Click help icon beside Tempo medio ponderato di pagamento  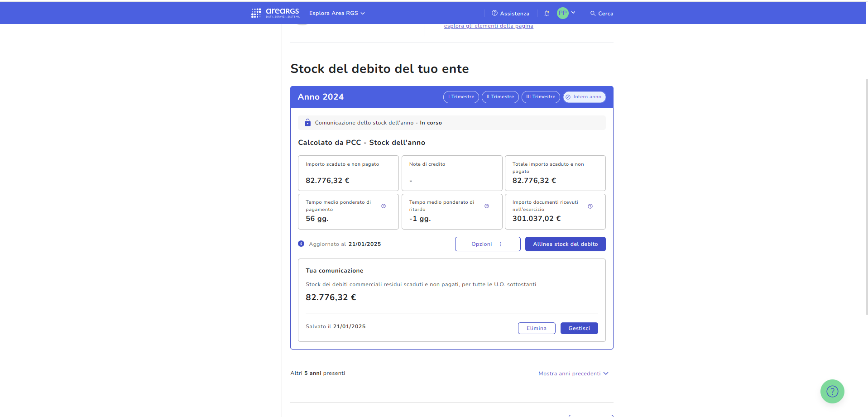[x=384, y=206]
